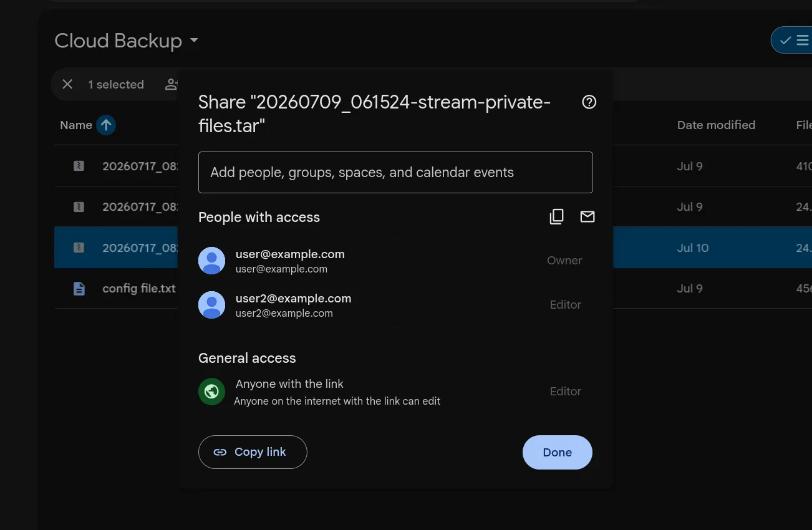This screenshot has height=530, width=812.
Task: Sort by the Date modified column
Action: [716, 125]
